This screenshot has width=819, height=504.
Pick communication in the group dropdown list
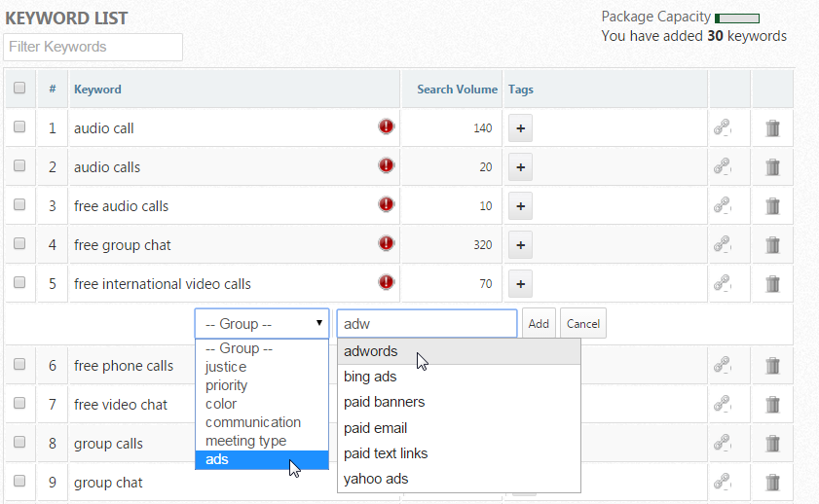(x=252, y=422)
